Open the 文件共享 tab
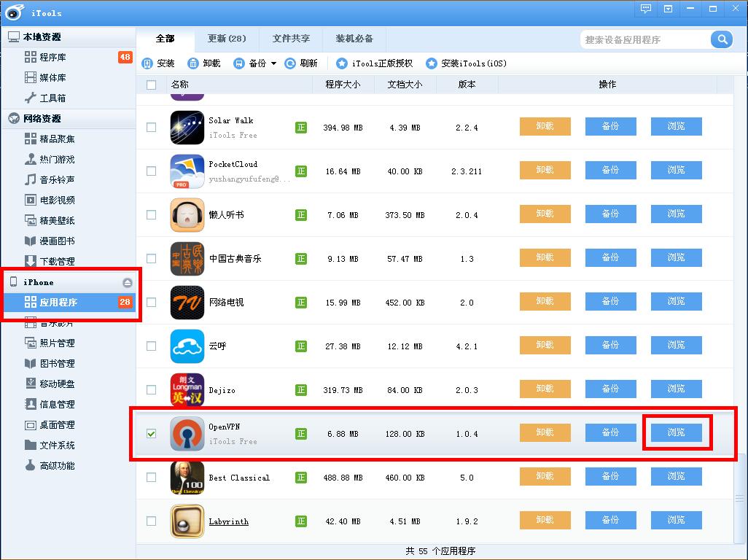 click(291, 39)
